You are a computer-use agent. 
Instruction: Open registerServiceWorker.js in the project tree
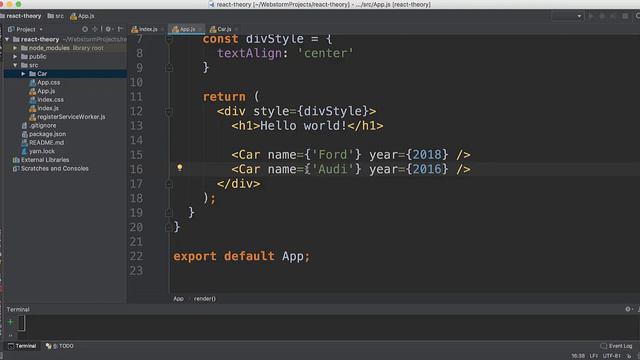71,117
